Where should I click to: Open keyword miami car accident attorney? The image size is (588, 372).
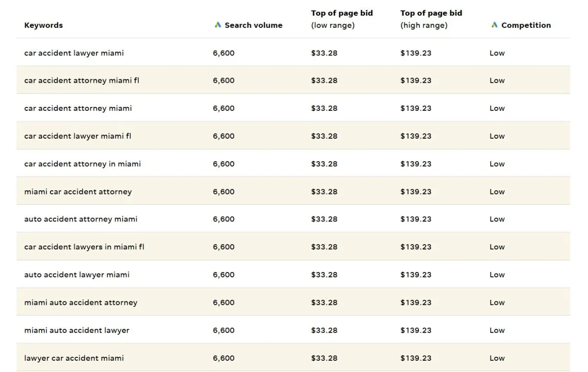coord(78,192)
